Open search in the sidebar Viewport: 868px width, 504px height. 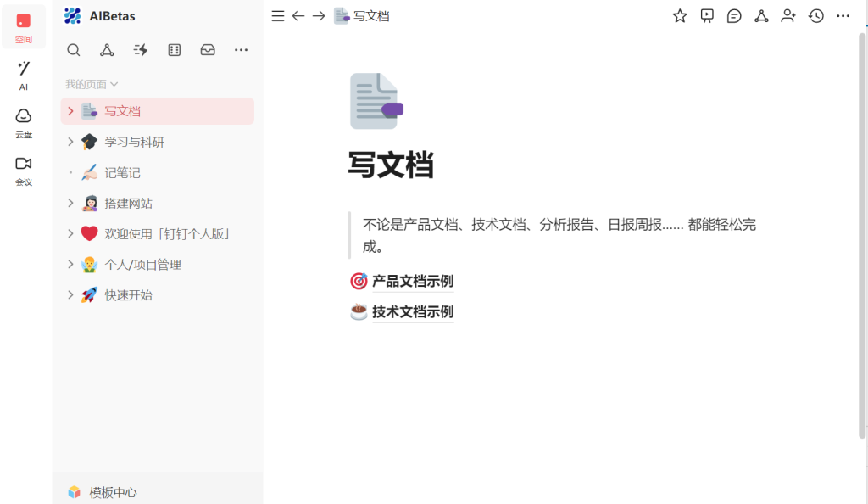point(74,50)
